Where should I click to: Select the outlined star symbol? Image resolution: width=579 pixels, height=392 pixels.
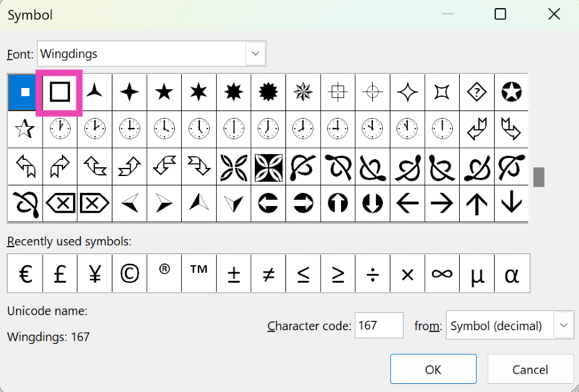tap(24, 129)
